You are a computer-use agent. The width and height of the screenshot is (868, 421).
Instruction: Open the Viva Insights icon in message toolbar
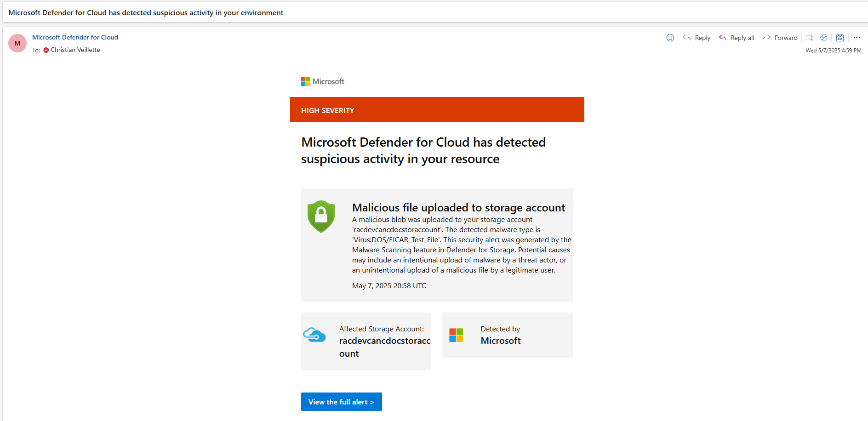click(x=824, y=38)
